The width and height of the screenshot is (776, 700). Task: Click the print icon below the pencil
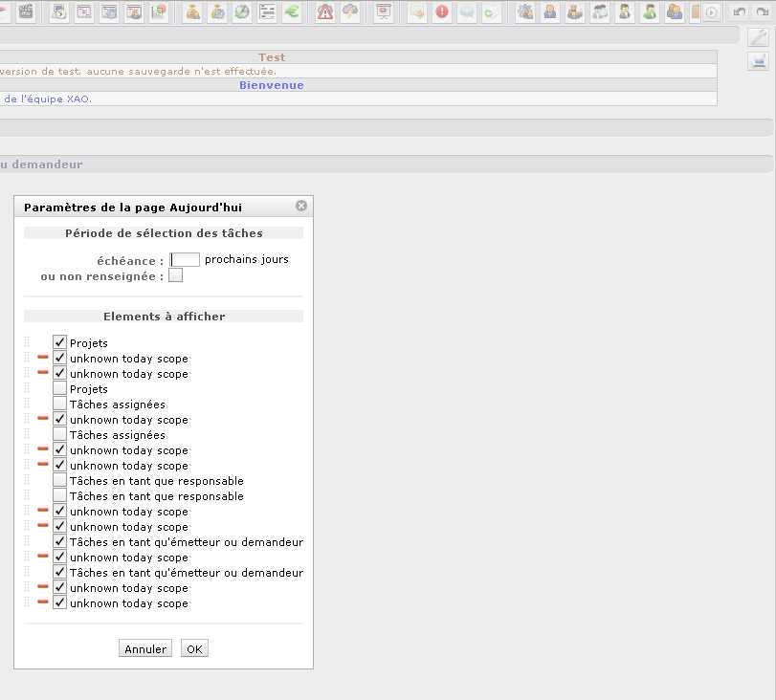[x=758, y=61]
